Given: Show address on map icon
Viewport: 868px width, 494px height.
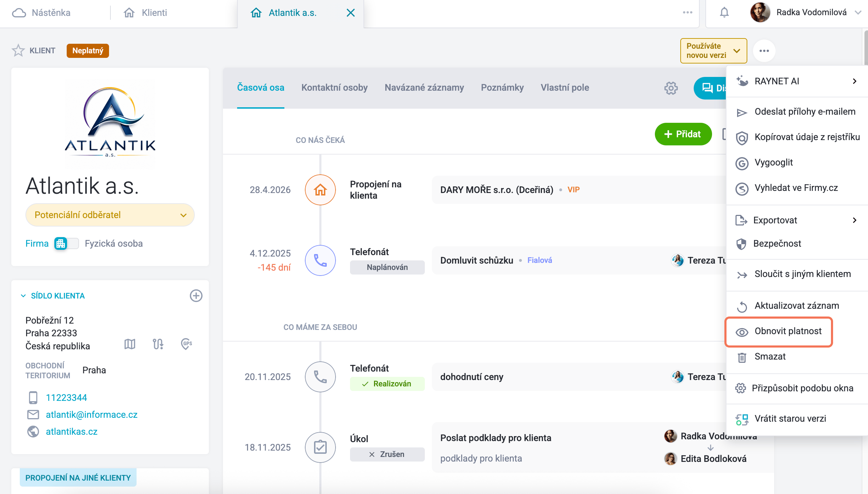Looking at the screenshot, I should (x=130, y=344).
